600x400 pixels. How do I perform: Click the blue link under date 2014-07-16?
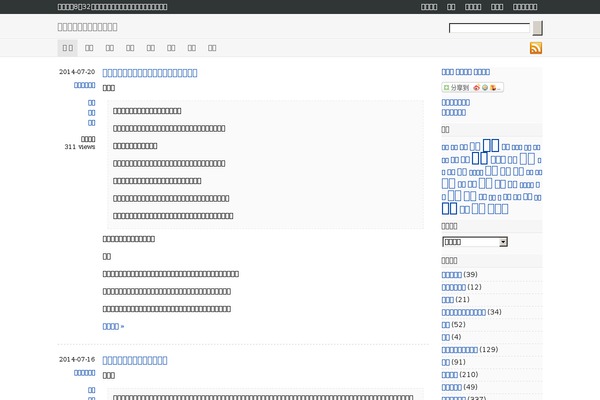click(85, 372)
